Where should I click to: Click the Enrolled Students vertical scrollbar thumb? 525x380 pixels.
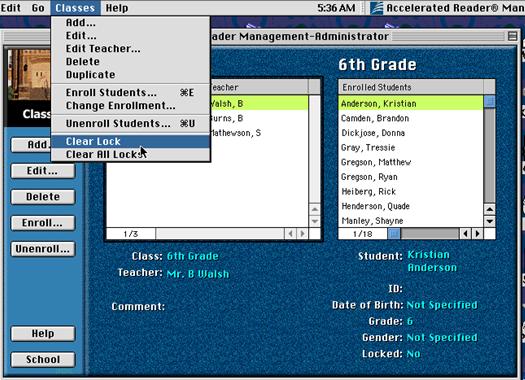tap(490, 101)
